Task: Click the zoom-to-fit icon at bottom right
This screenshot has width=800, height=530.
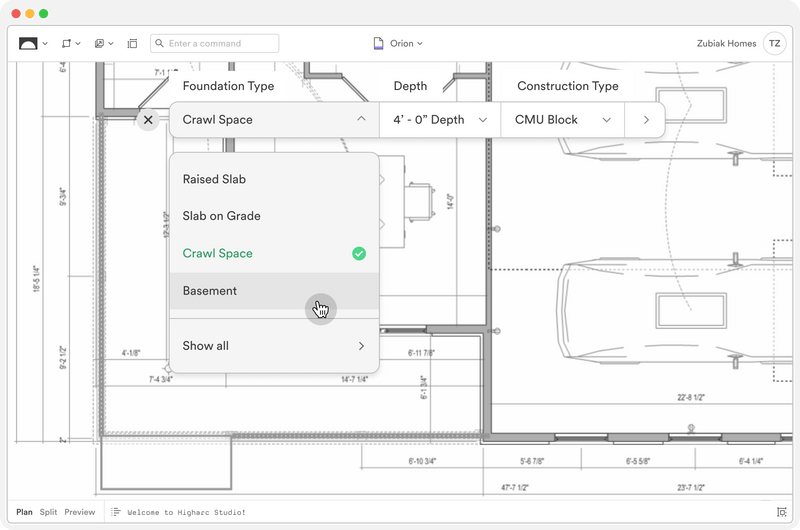Action: (781, 512)
